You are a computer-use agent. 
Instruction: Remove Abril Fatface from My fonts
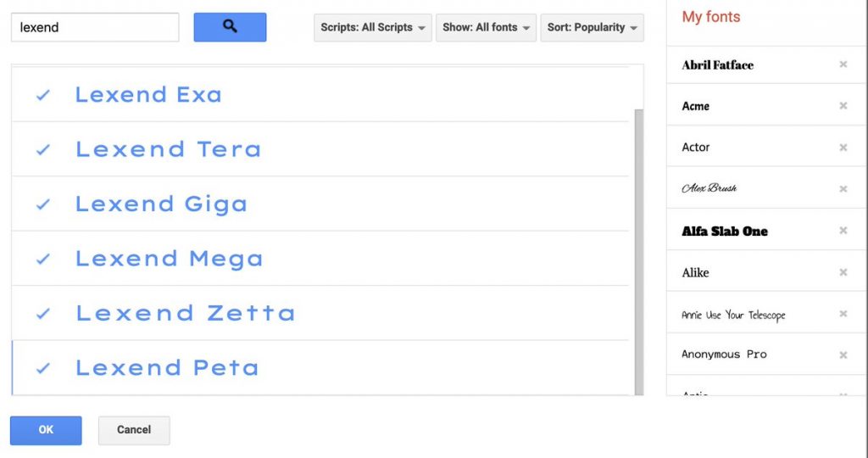(843, 64)
